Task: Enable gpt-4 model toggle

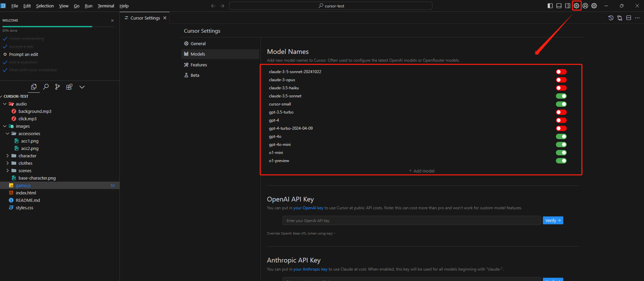Action: (x=561, y=120)
